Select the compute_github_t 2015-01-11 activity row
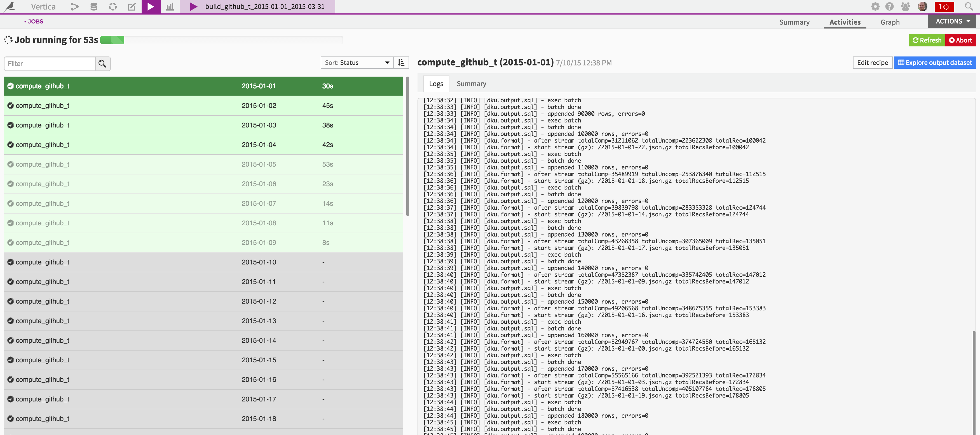The width and height of the screenshot is (980, 435). [x=203, y=282]
